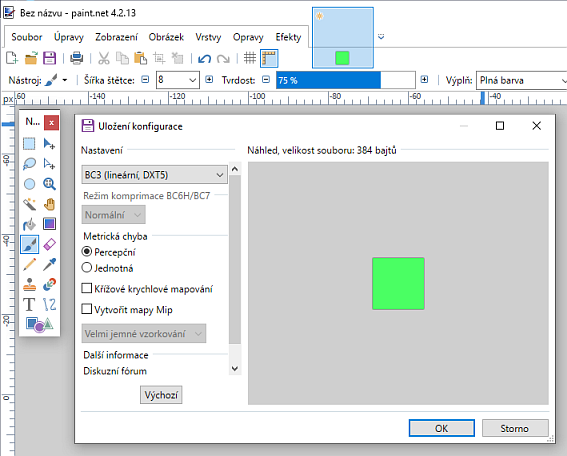567x456 pixels.
Task: Click the Tvrdost 75 % slider
Action: (346, 80)
